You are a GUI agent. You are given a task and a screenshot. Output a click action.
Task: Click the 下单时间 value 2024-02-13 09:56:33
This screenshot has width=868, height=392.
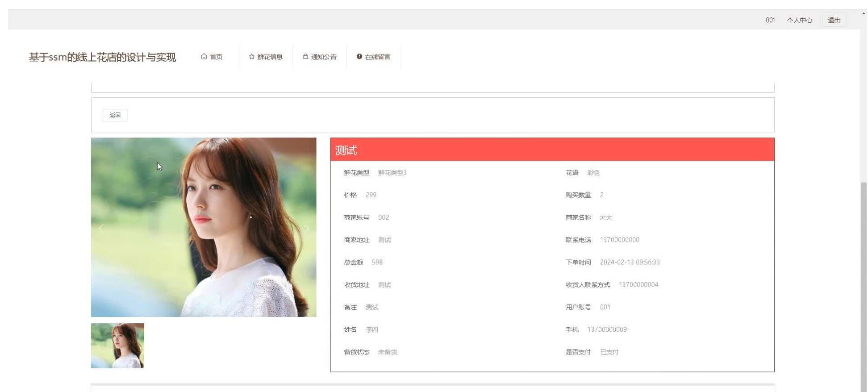(630, 262)
